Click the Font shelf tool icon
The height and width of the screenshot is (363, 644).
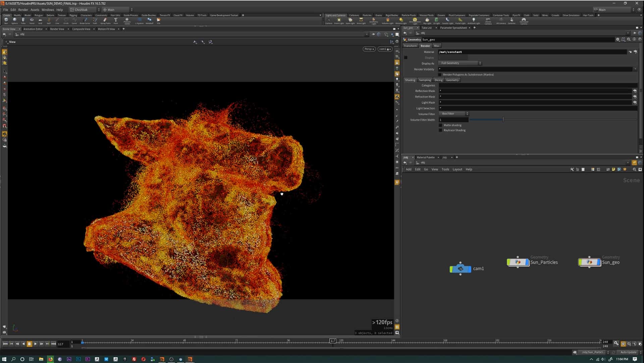(x=116, y=20)
